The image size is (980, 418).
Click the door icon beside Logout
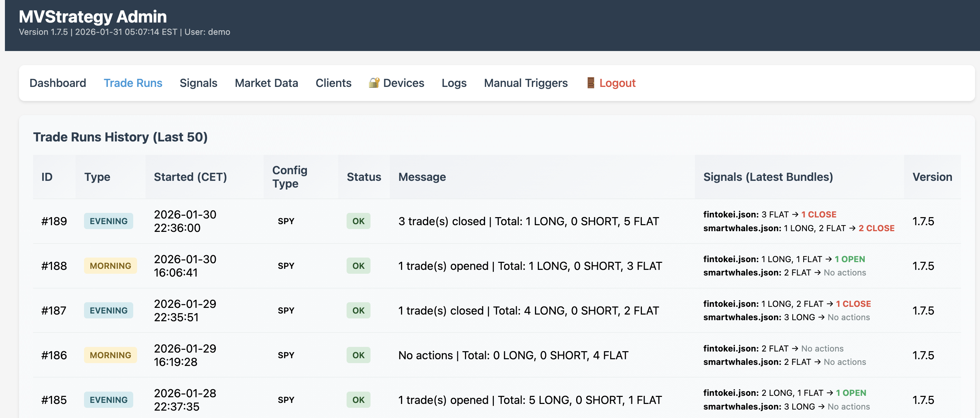(591, 83)
